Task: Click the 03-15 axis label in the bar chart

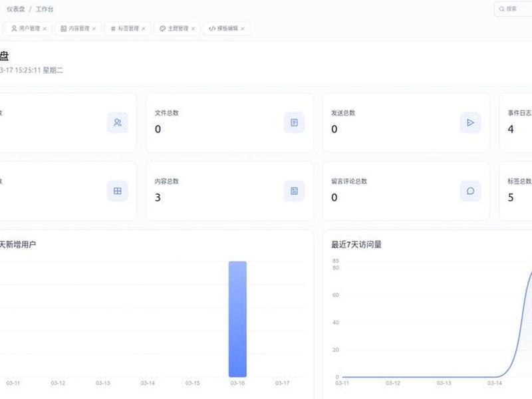Action: [193, 383]
